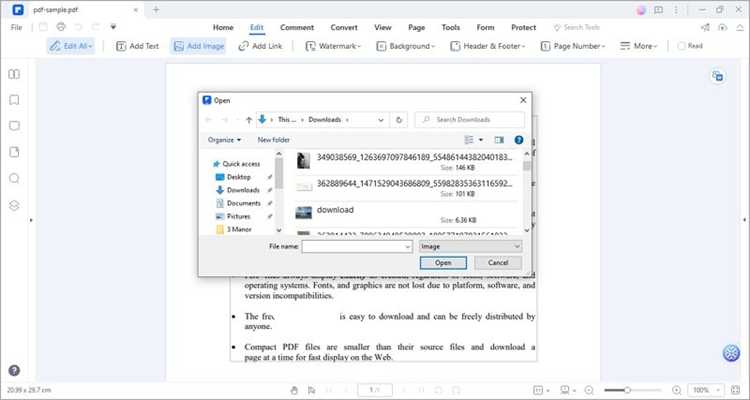Viewport: 750px width, 400px height.
Task: Click the Save icon in quick toolbar
Action: point(43,27)
